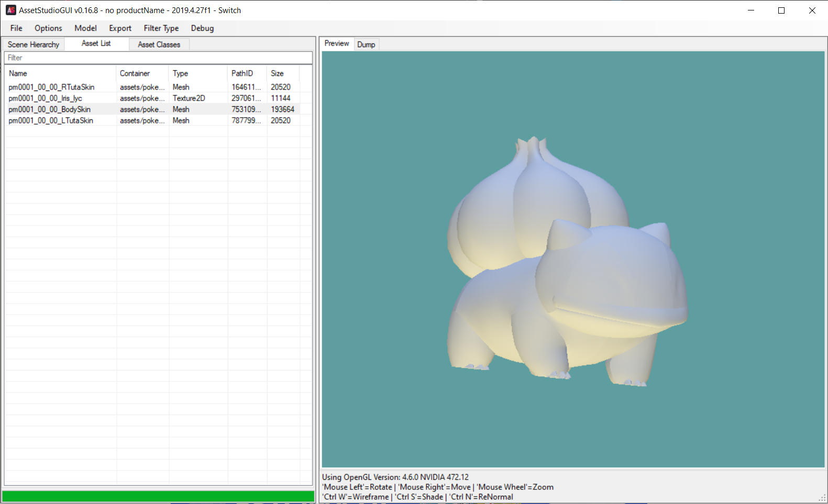
Task: Click the PathID cell 753109...
Action: (246, 109)
